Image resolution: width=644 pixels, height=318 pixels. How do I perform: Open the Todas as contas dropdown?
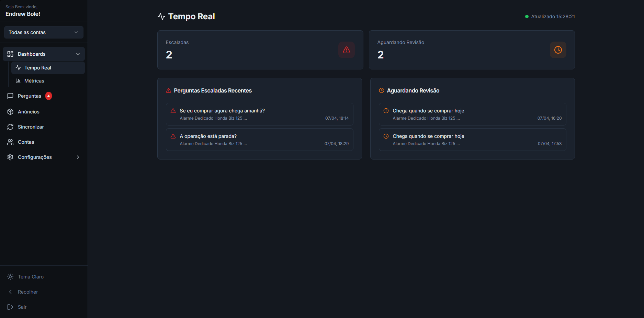coord(44,32)
